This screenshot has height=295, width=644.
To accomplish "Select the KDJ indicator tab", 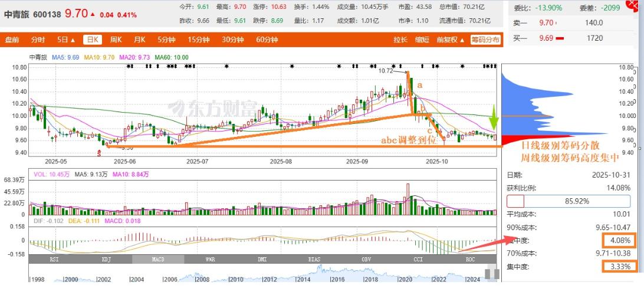I will coord(106,259).
